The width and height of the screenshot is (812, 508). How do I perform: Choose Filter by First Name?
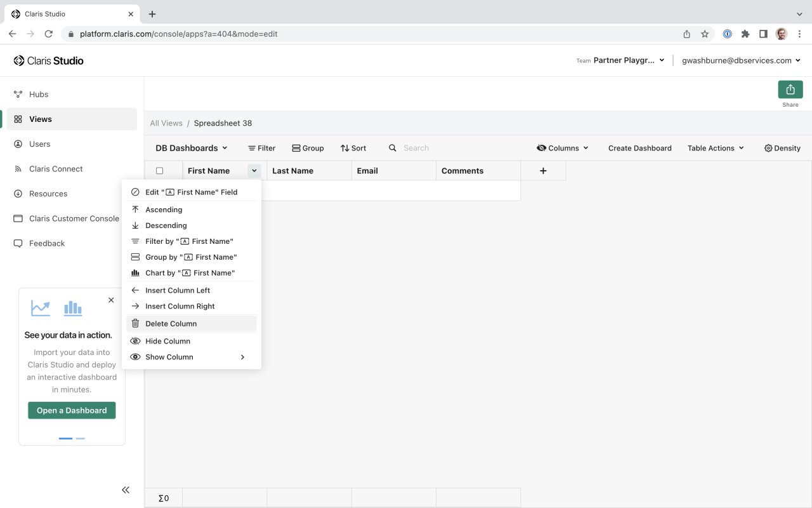pyautogui.click(x=192, y=241)
